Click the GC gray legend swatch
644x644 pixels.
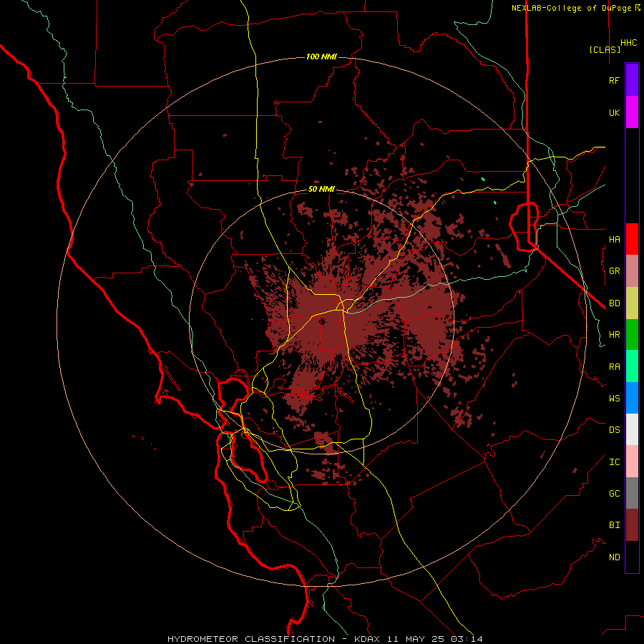click(632, 493)
